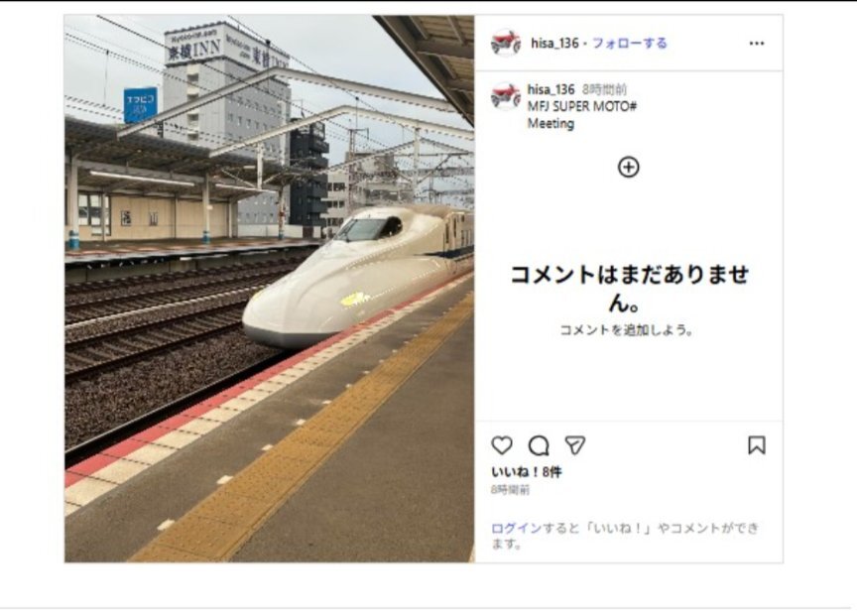Open the hisa_136 username in the header

tap(554, 44)
